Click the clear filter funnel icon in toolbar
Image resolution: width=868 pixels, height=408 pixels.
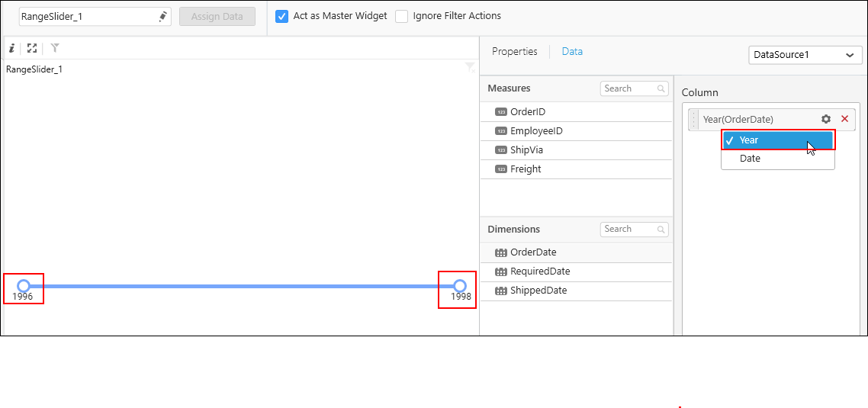pyautogui.click(x=55, y=48)
